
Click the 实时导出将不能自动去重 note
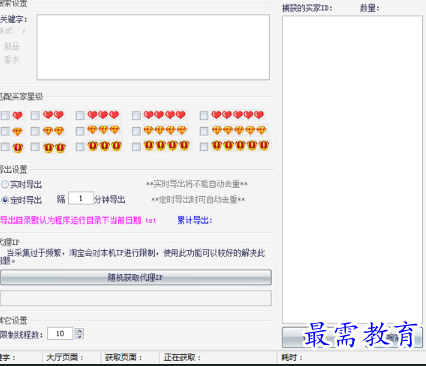coord(197,184)
